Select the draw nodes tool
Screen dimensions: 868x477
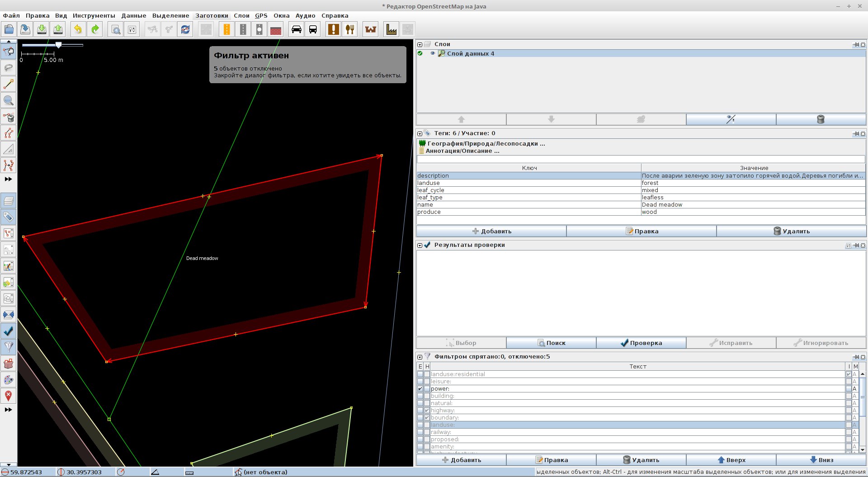(x=8, y=84)
